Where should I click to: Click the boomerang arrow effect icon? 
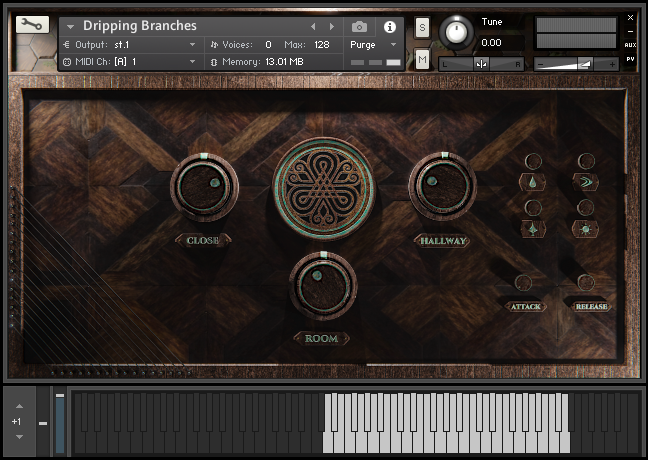(585, 181)
